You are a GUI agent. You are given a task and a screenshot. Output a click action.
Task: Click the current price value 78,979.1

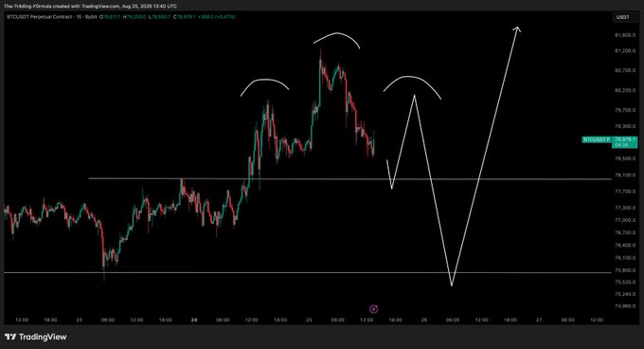[x=625, y=139]
